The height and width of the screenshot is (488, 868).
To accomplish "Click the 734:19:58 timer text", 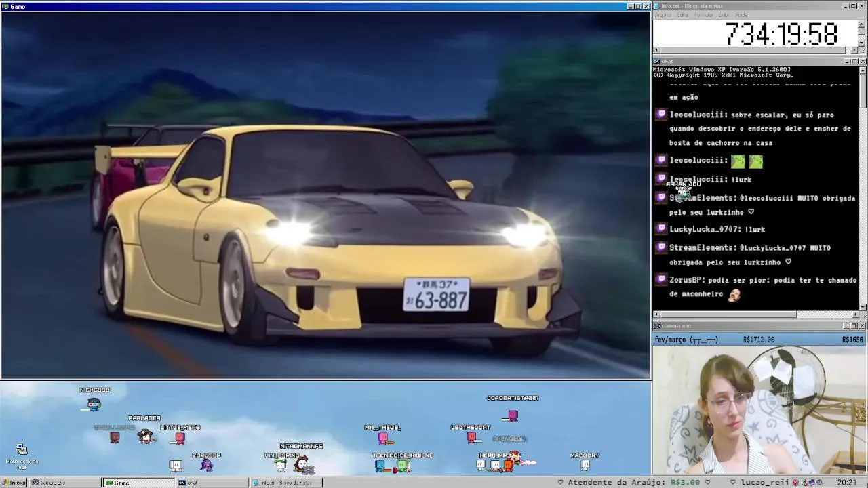I will point(781,34).
